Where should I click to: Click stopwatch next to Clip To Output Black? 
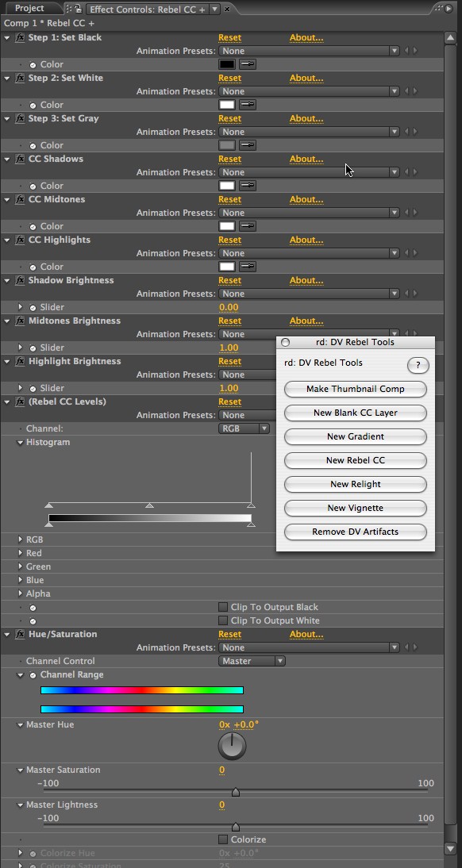coord(33,608)
